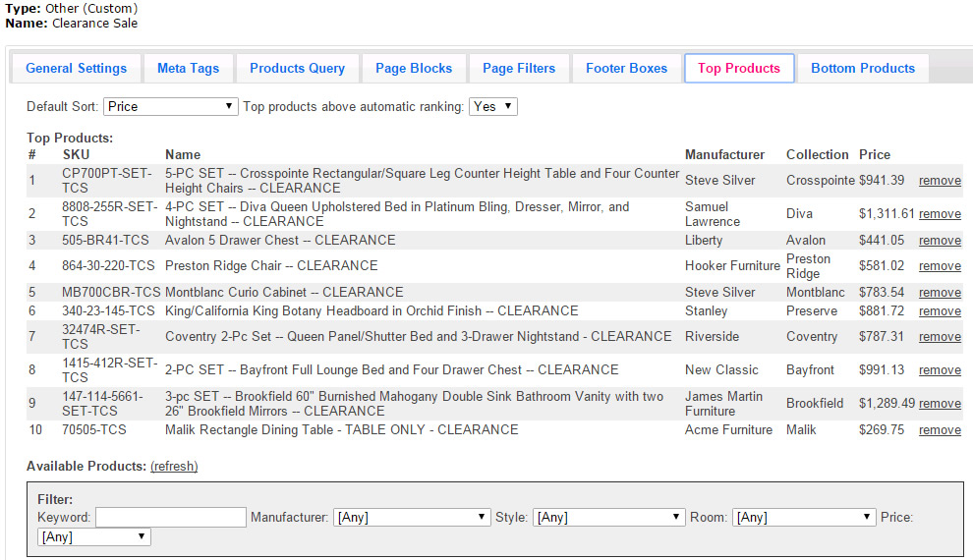Remove the Malik Rectangle Dining Table

click(x=940, y=430)
